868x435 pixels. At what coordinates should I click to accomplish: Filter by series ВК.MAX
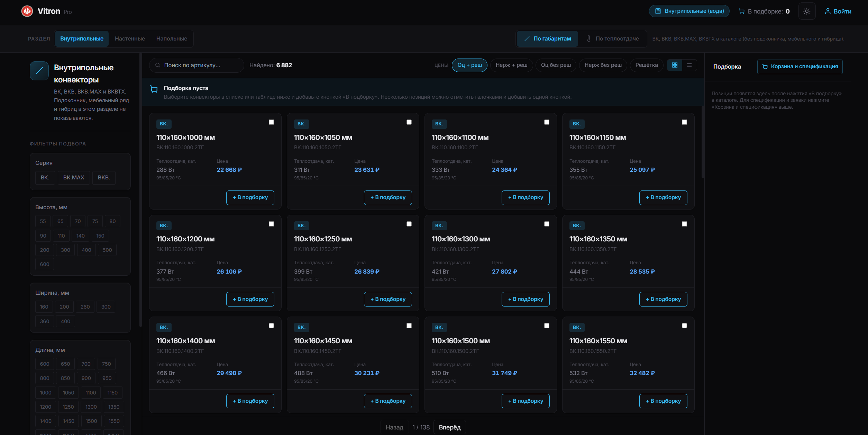coord(73,178)
